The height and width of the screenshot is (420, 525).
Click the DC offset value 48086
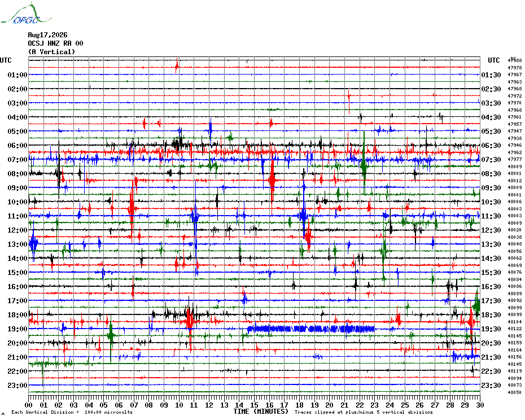(x=515, y=286)
